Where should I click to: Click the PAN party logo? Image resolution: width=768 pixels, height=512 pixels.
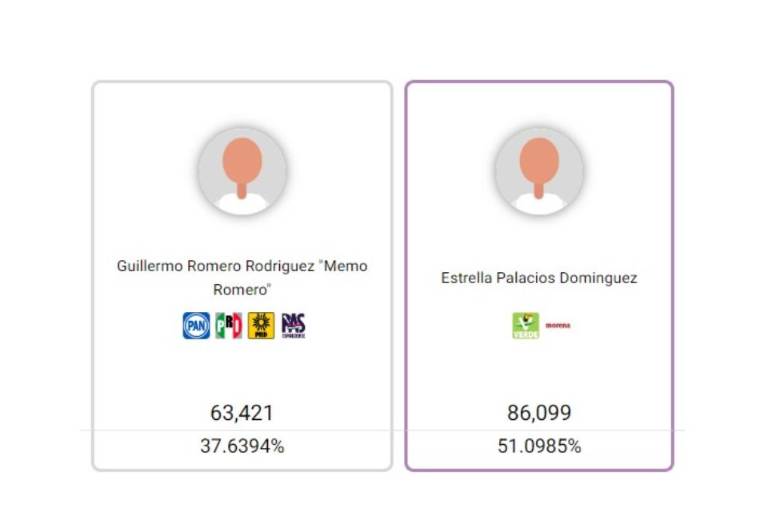[x=196, y=325]
